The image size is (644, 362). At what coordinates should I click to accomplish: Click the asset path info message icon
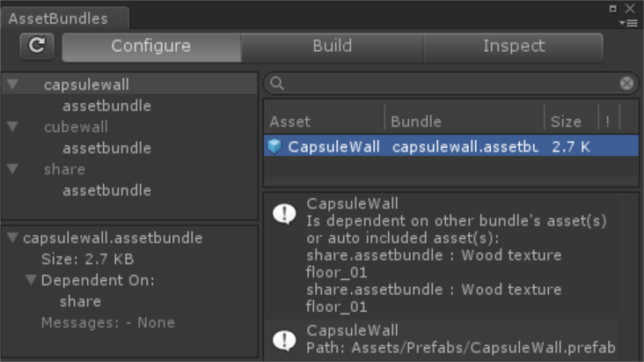284,339
